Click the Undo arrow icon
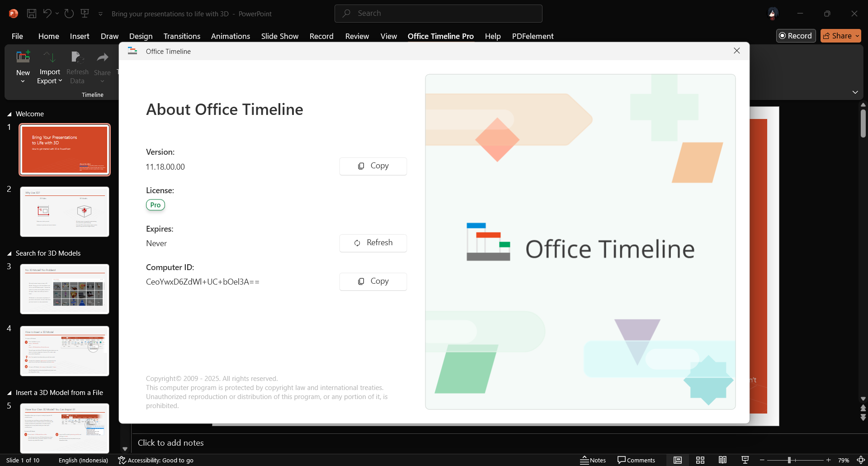Image resolution: width=868 pixels, height=466 pixels. click(47, 14)
